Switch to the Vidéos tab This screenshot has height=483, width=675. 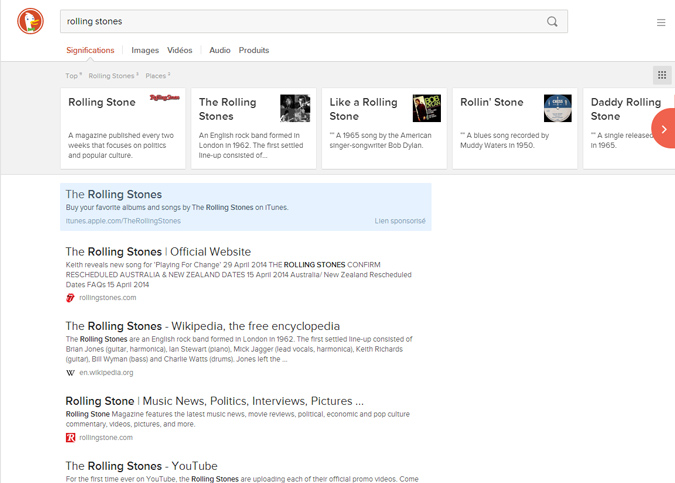coord(180,50)
